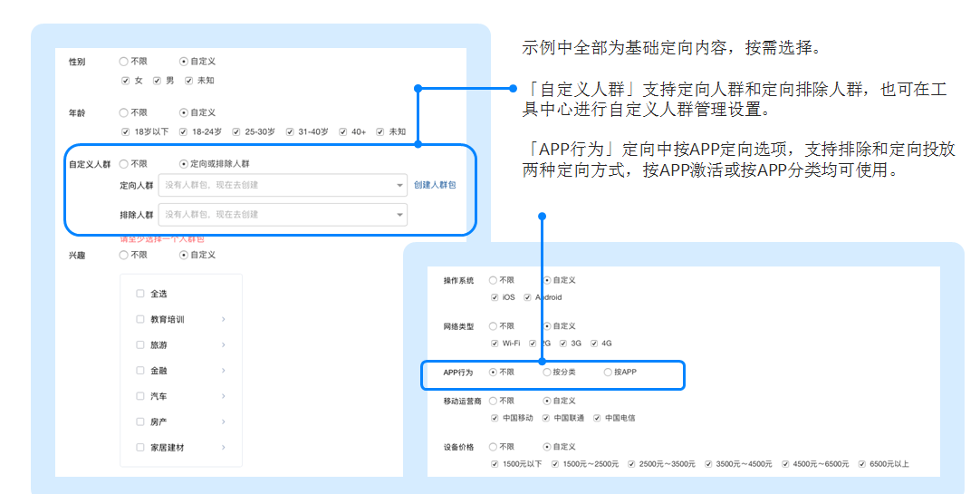Uncheck the iOS operating system checkbox
The image size is (980, 494).
point(494,297)
